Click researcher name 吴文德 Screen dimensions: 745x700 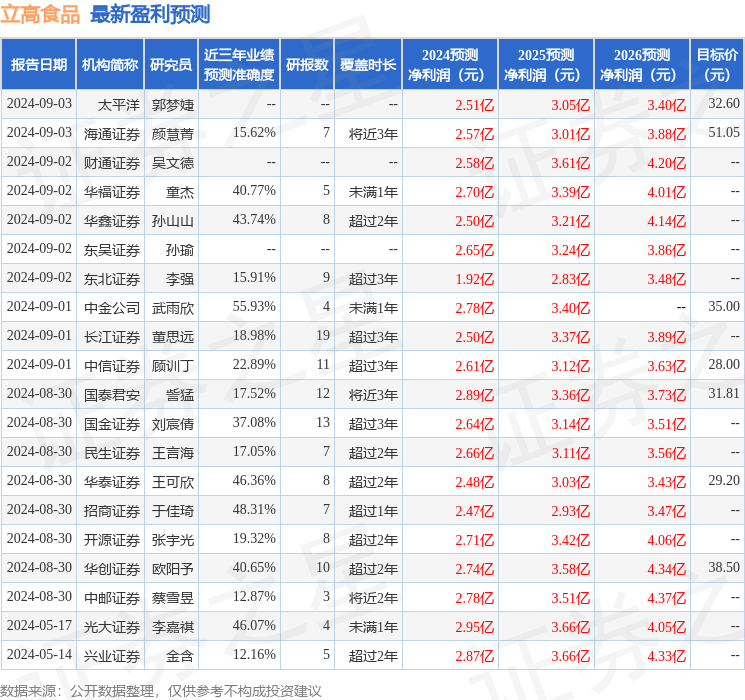pyautogui.click(x=172, y=163)
